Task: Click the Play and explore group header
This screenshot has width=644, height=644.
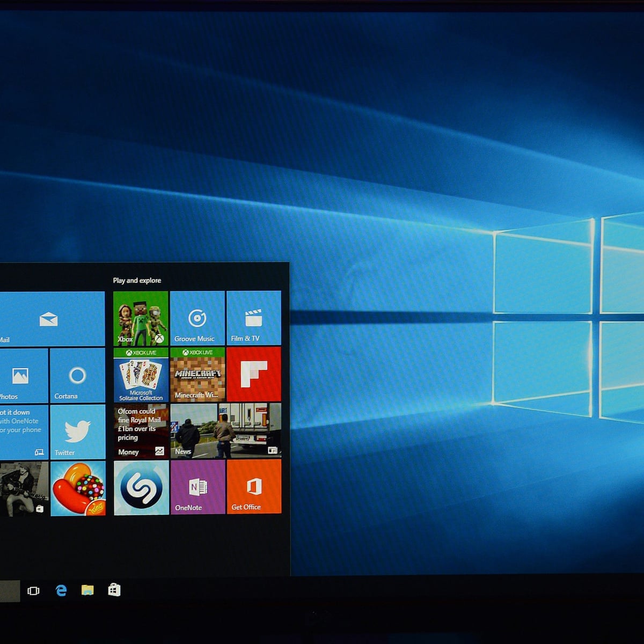Action: 137,280
